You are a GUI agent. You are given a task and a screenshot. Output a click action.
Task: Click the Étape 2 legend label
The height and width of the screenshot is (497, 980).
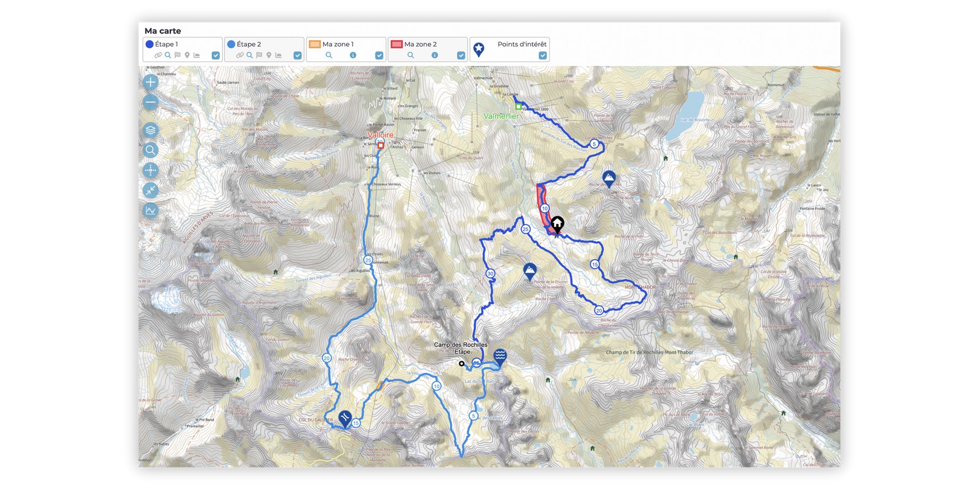coord(249,44)
